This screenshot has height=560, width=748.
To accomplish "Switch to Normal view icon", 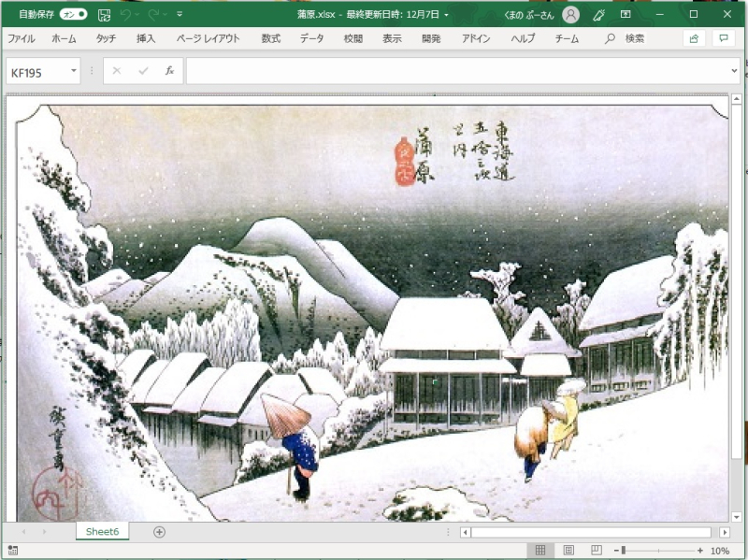I will click(x=540, y=550).
